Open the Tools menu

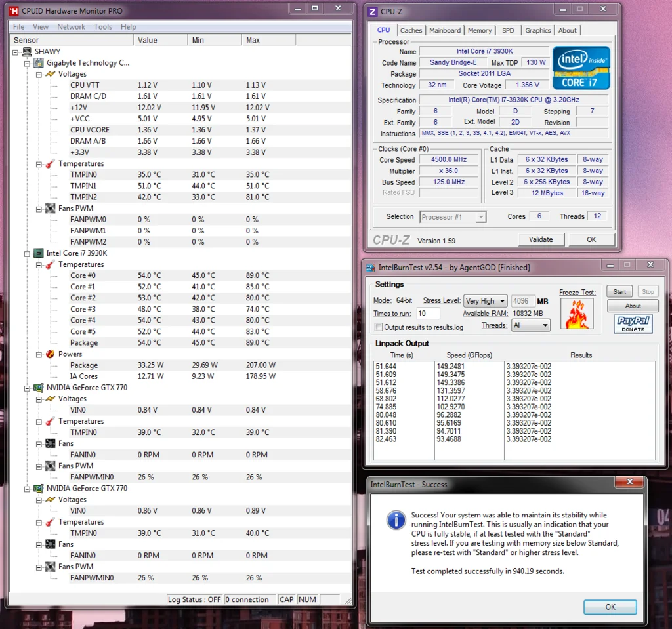point(103,27)
